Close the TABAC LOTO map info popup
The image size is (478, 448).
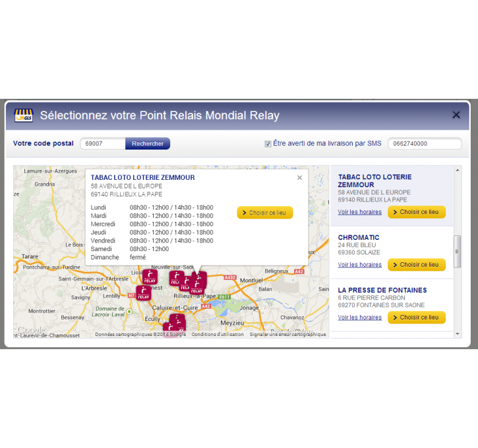300,178
